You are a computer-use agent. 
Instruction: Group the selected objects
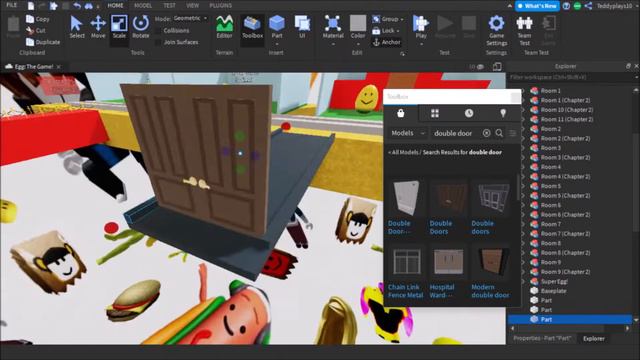coord(385,19)
